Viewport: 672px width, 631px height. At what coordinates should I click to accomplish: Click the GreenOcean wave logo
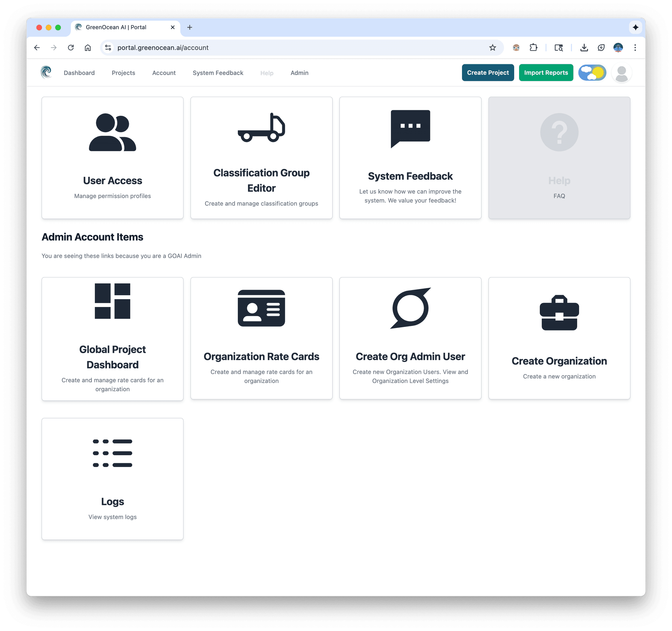click(46, 72)
